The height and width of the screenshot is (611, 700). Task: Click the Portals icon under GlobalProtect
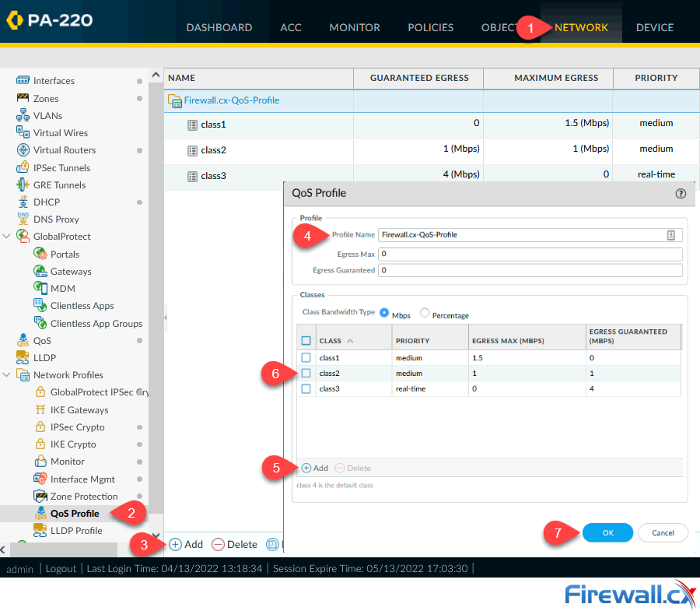[x=40, y=254]
